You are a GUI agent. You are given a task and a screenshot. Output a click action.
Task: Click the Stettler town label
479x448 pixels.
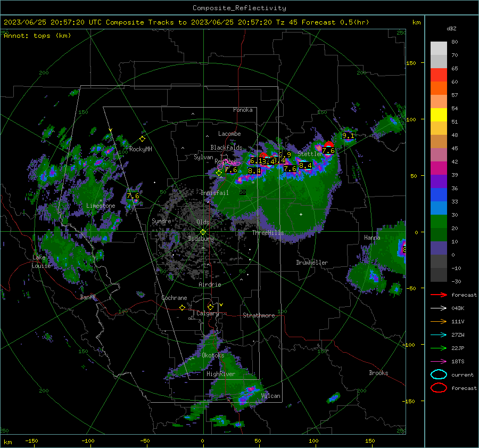(310, 154)
